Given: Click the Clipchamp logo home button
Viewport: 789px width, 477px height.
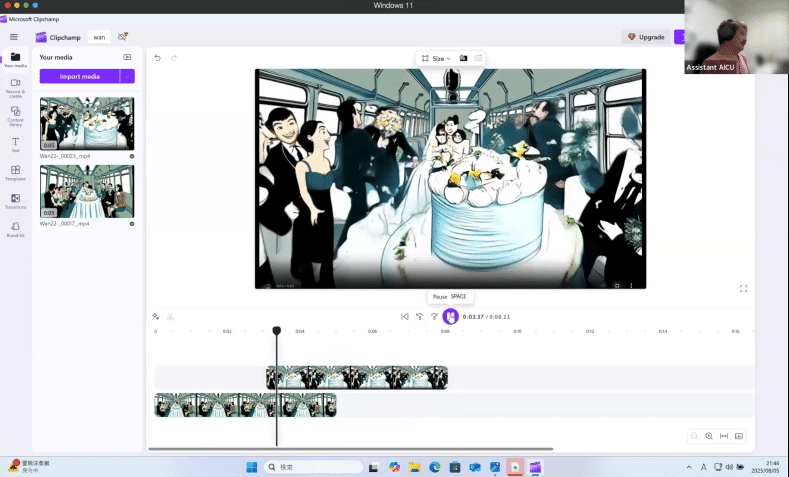Looking at the screenshot, I should click(x=58, y=37).
